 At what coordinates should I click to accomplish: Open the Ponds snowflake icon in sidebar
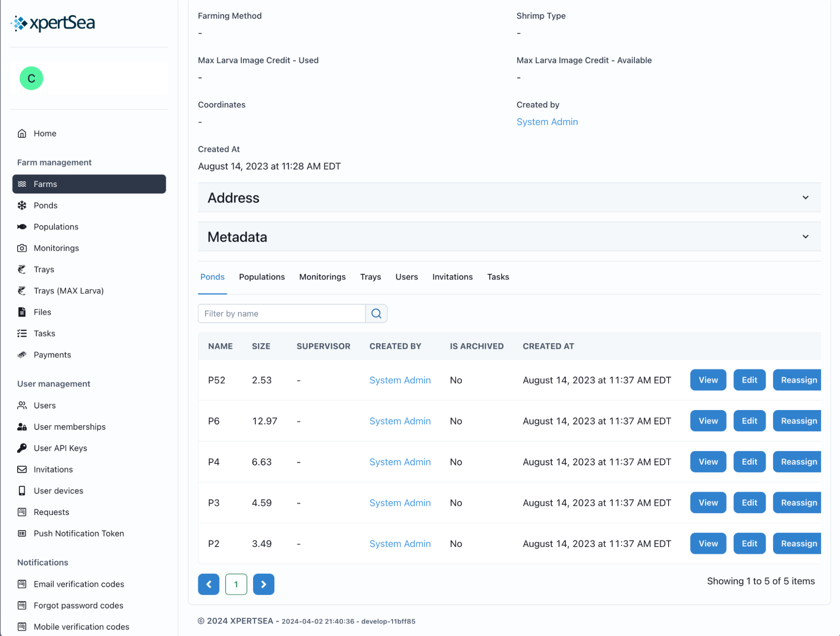click(x=22, y=205)
